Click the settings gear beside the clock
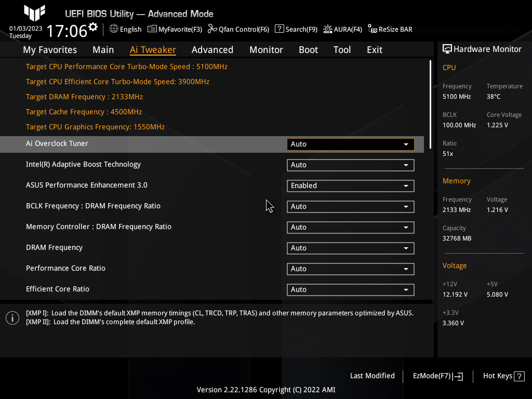 click(93, 26)
